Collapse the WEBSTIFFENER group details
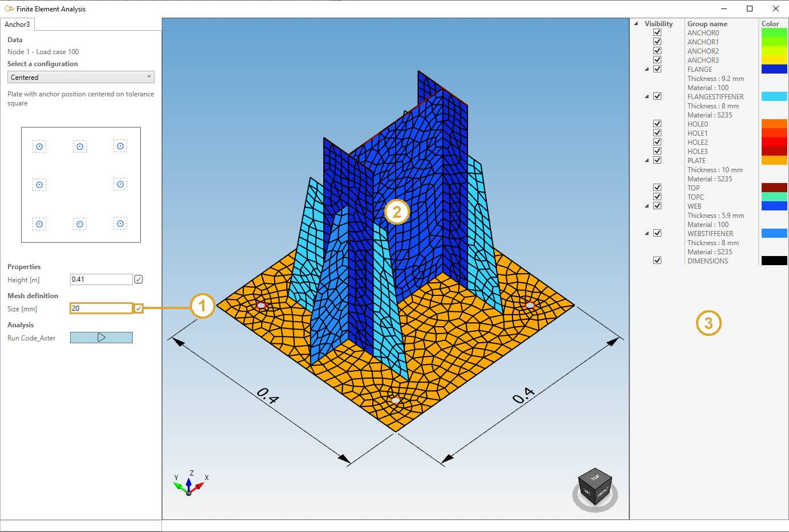The image size is (789, 532). coord(647,233)
